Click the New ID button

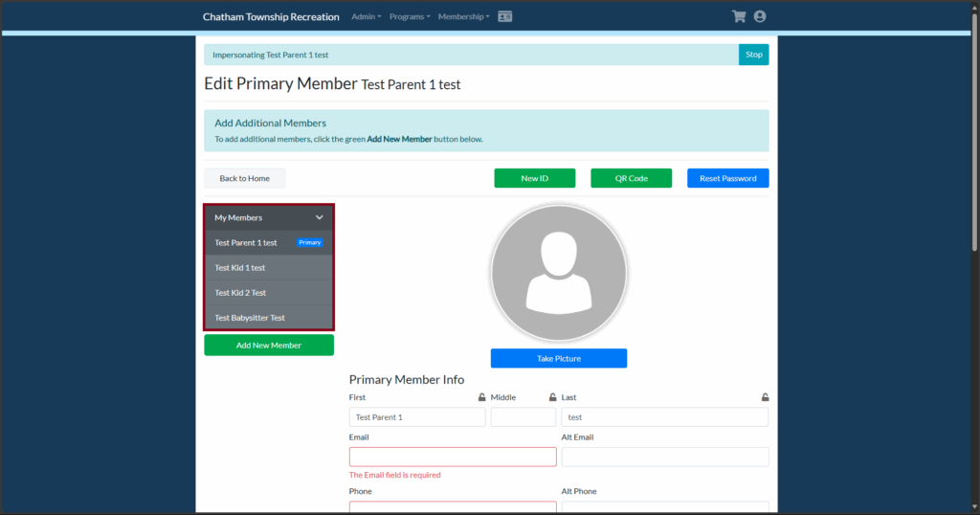tap(534, 178)
